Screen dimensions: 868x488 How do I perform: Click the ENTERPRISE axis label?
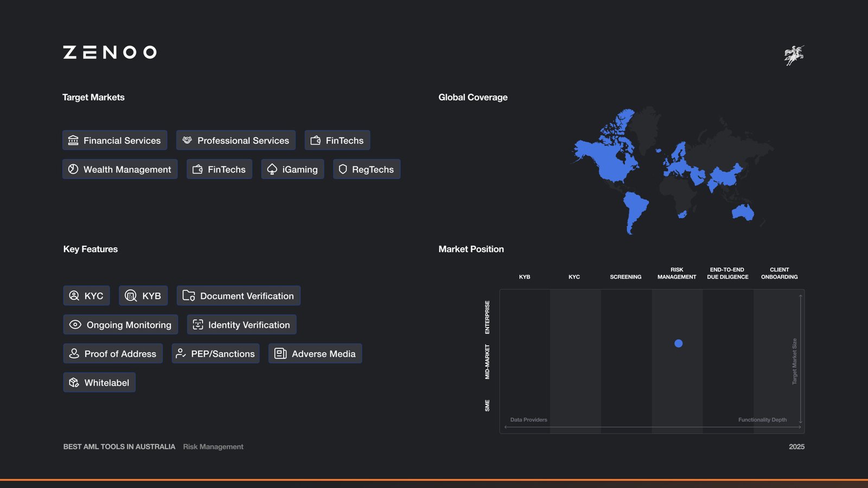pos(487,317)
